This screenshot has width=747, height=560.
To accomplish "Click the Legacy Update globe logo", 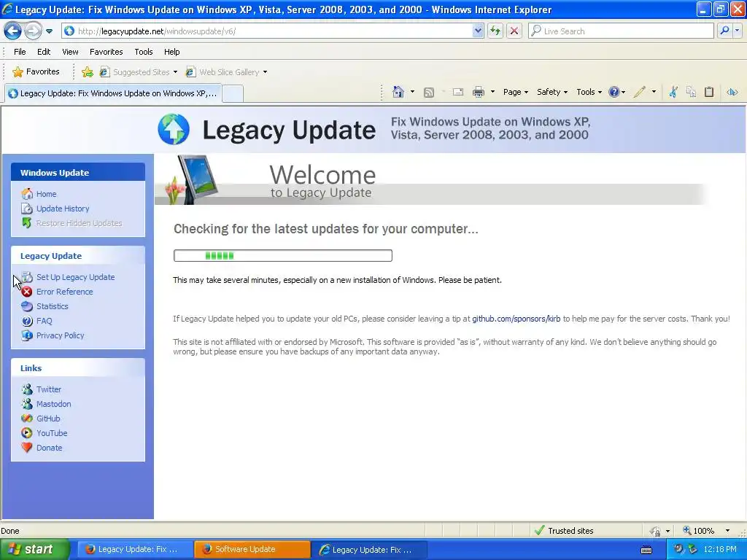I will tap(174, 129).
